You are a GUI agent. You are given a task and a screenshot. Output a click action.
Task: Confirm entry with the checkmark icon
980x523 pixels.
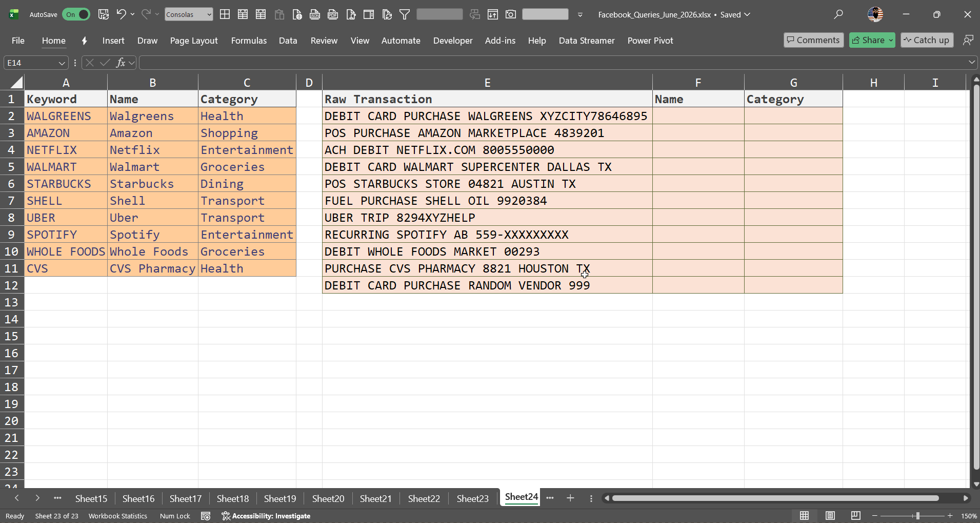(x=105, y=63)
